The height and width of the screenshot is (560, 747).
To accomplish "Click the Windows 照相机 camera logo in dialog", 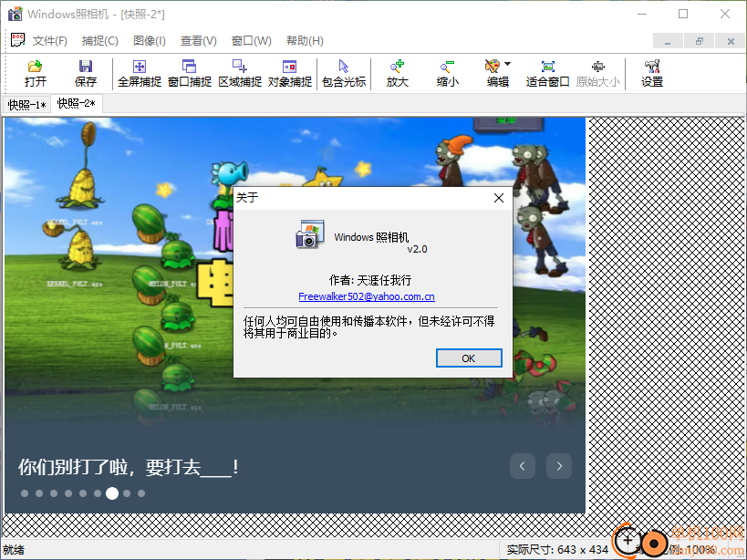I will (x=310, y=233).
